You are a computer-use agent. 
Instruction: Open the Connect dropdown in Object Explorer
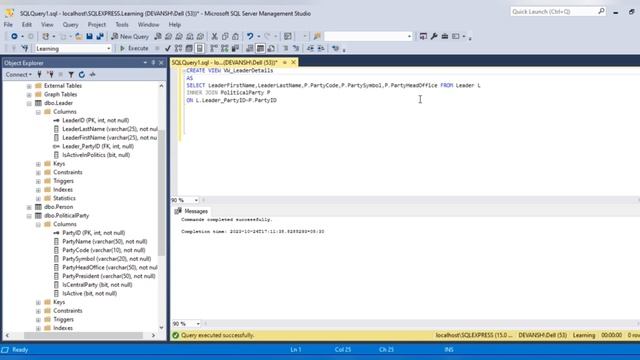click(x=18, y=74)
